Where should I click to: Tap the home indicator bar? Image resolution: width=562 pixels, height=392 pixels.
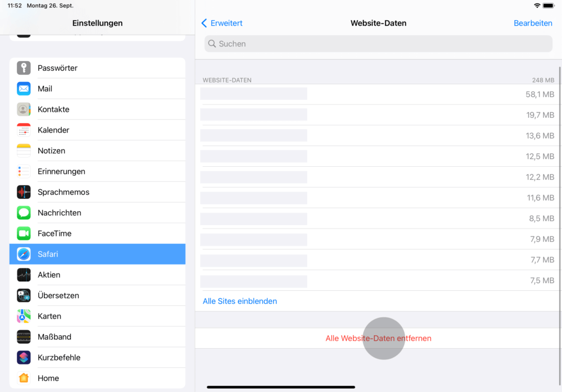point(281,387)
